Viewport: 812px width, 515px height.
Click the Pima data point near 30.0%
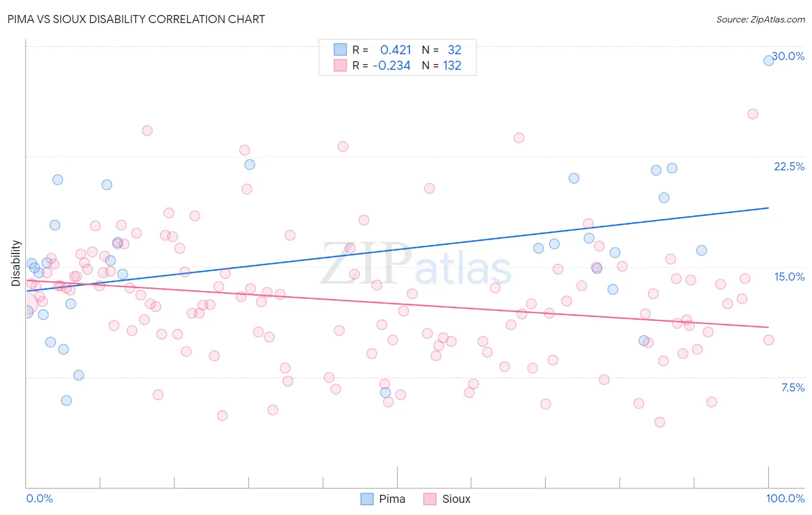769,61
